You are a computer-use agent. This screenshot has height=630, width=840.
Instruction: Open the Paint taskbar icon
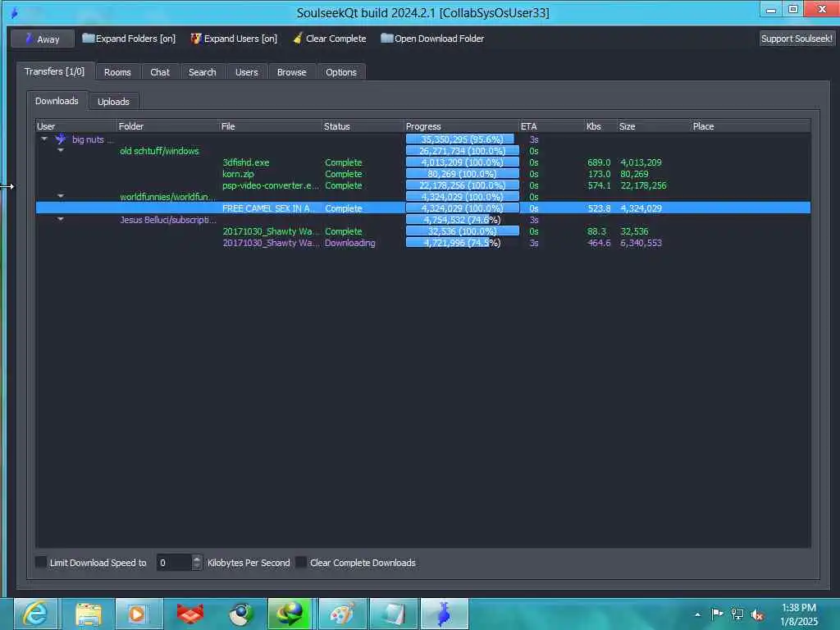click(x=342, y=614)
